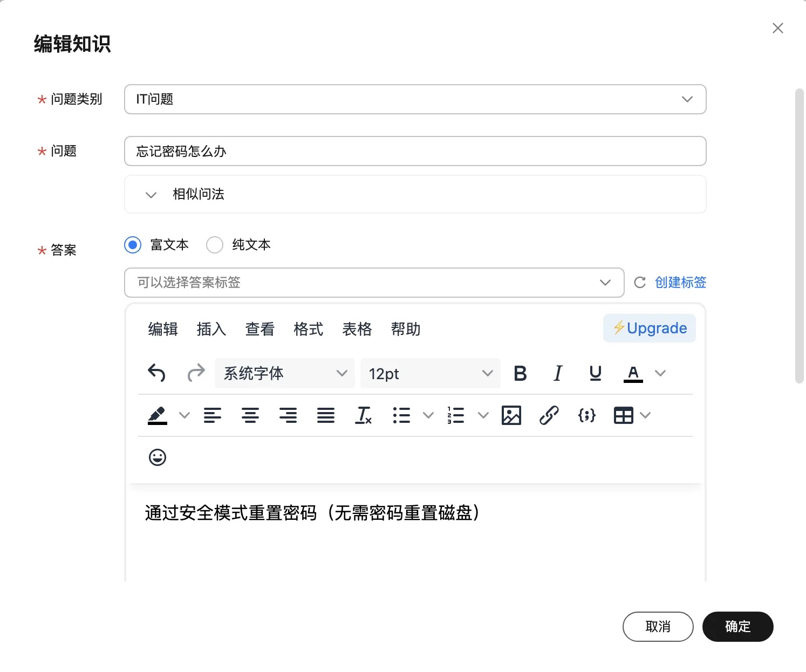Apply the text color (A icon)
Image resolution: width=806 pixels, height=672 pixels.
coord(633,373)
